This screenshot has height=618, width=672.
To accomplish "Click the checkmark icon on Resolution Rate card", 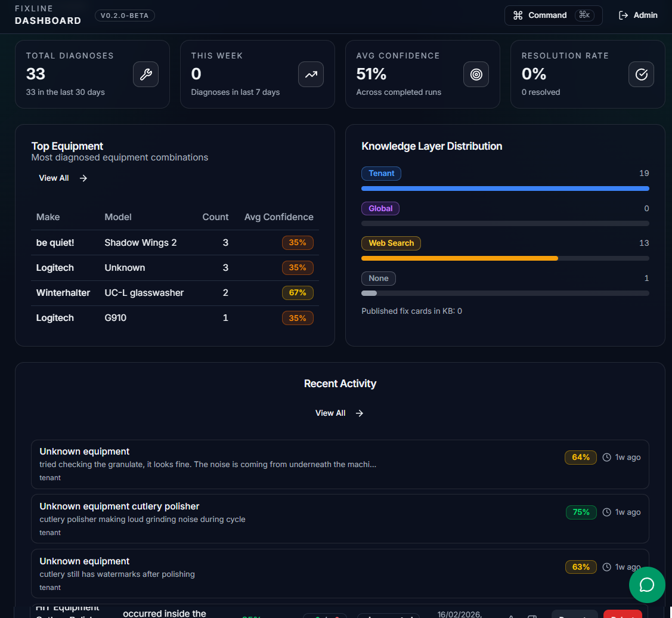I will (641, 73).
